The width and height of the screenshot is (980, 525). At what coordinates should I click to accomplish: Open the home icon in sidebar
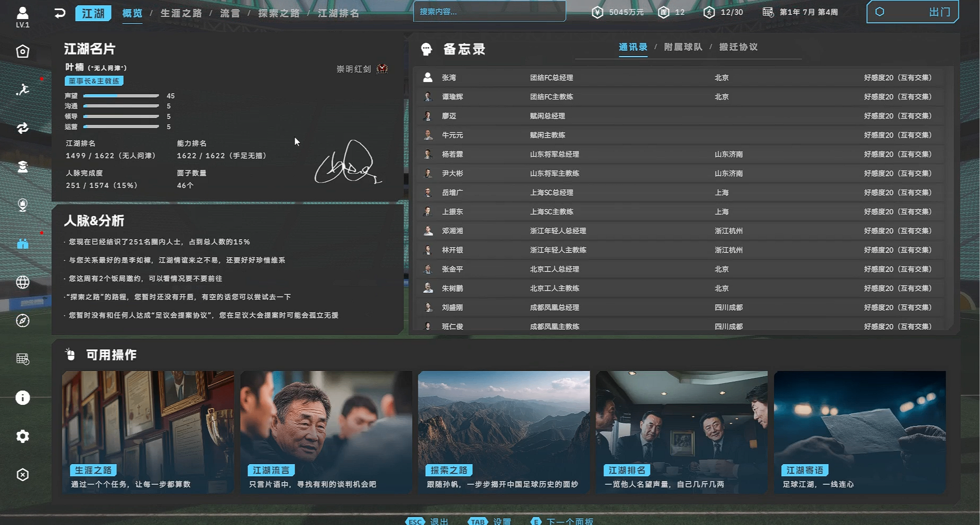click(x=22, y=51)
